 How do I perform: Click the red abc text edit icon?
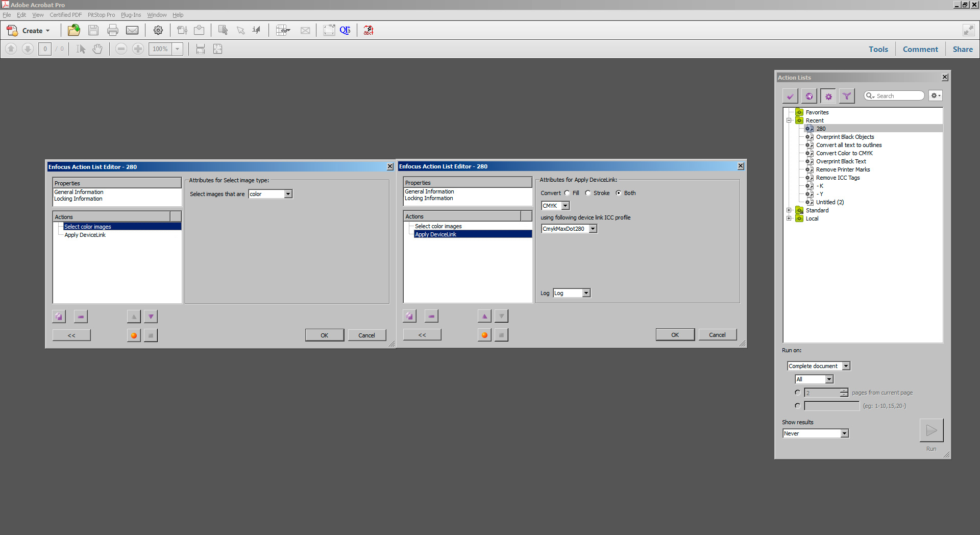pos(369,30)
